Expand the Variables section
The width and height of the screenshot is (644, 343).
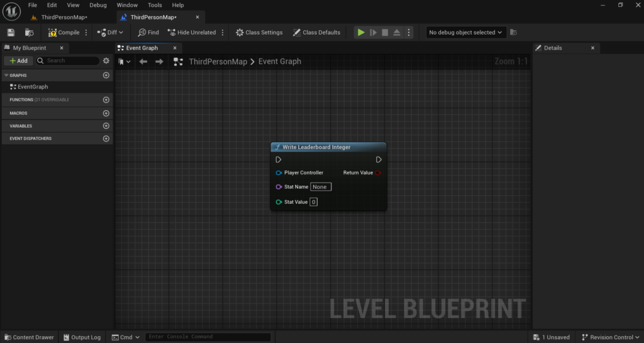pyautogui.click(x=21, y=126)
